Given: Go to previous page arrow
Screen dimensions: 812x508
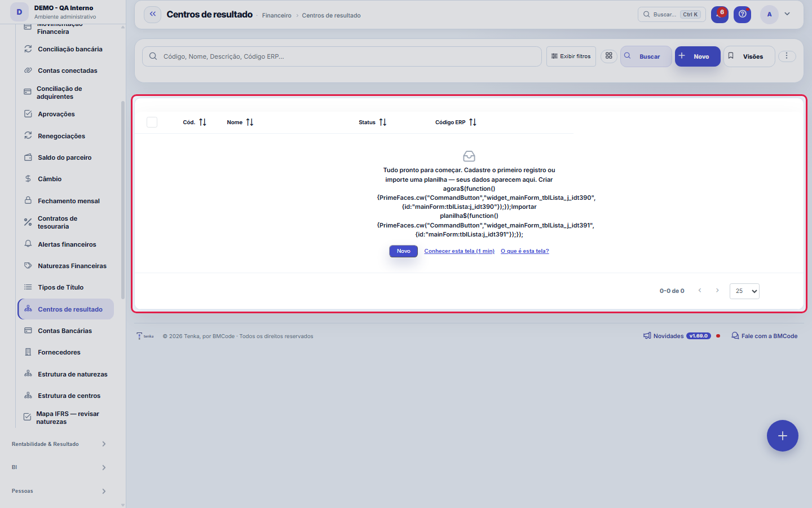Looking at the screenshot, I should [x=700, y=291].
